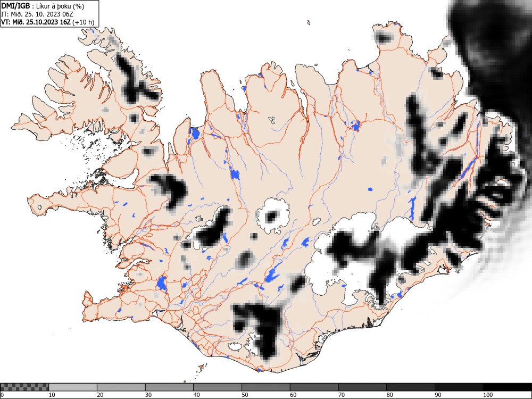532x399 pixels.
Task: Click the '50' legend label
Action: (x=245, y=395)
